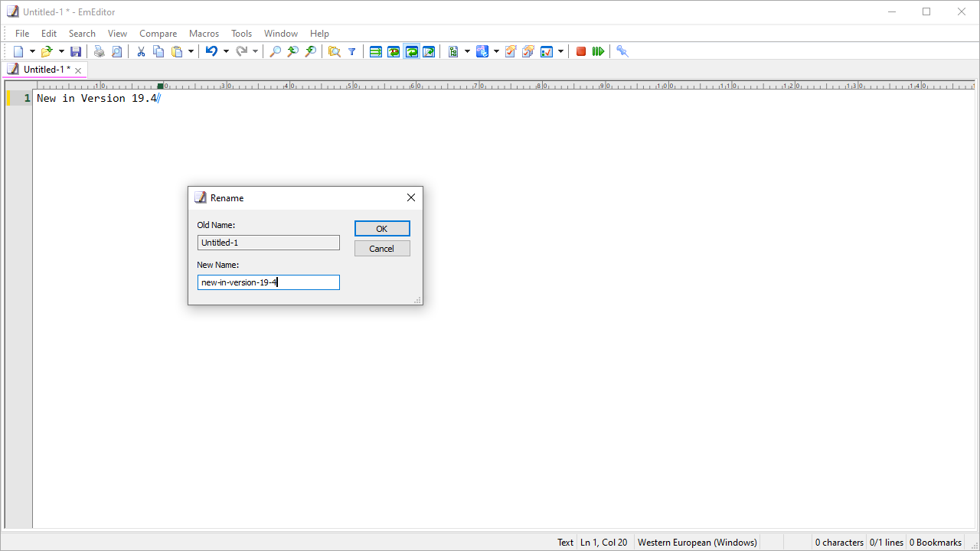Screen dimensions: 980x551
Task: Click the Rename dialog resize grip corner
Action: [x=417, y=300]
